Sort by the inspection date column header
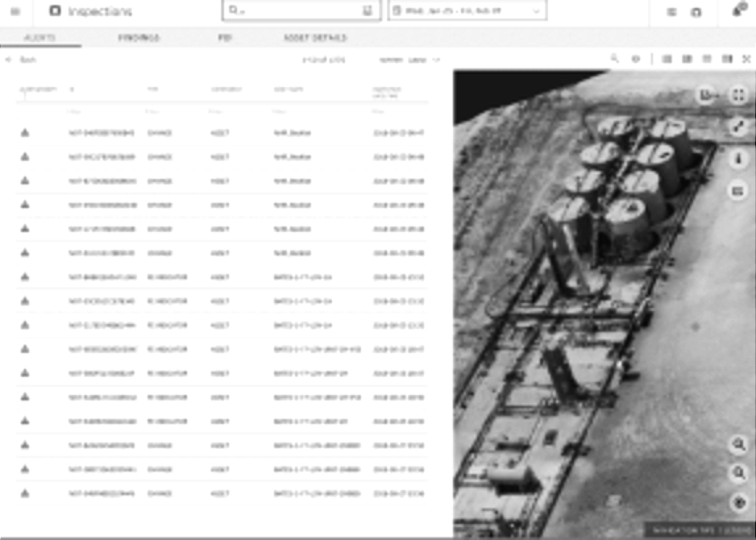 point(387,92)
